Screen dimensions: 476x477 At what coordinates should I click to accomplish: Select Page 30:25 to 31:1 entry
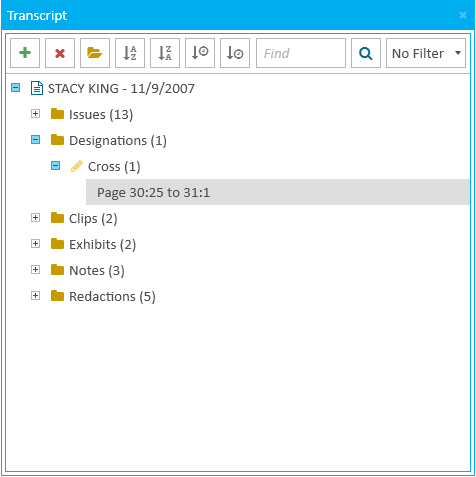tap(277, 192)
